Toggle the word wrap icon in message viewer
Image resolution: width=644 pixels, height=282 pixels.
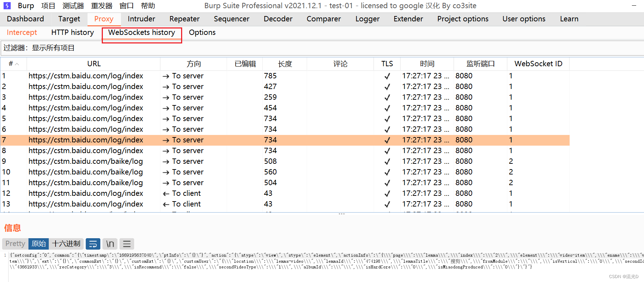click(x=93, y=244)
